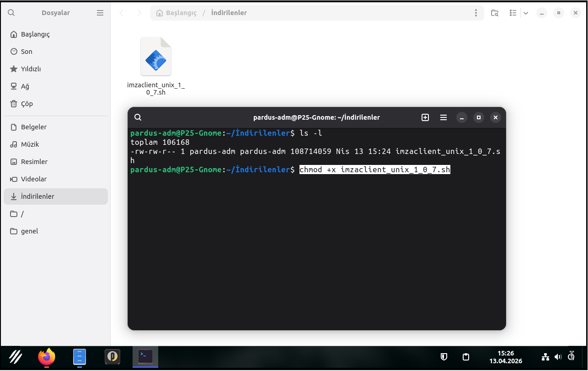The height and width of the screenshot is (371, 588).
Task: Click the terminal title pardus-adm@P25-Gnome
Action: pos(316,117)
